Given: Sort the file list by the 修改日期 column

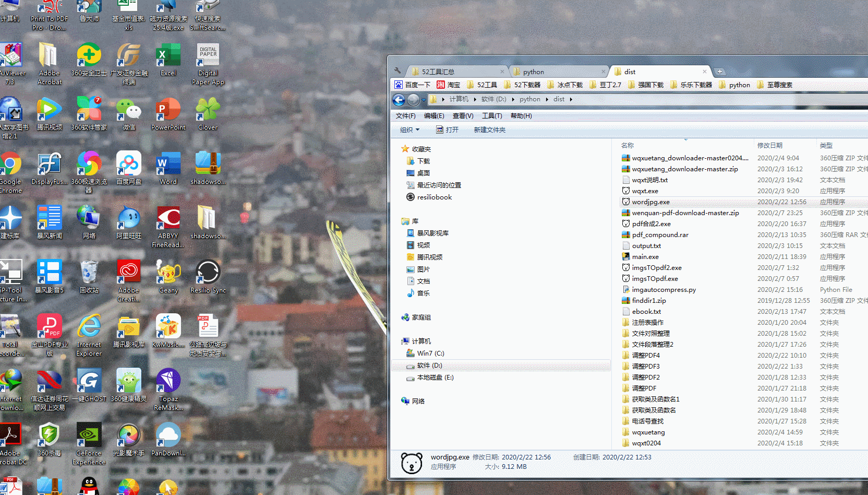Looking at the screenshot, I should [784, 146].
